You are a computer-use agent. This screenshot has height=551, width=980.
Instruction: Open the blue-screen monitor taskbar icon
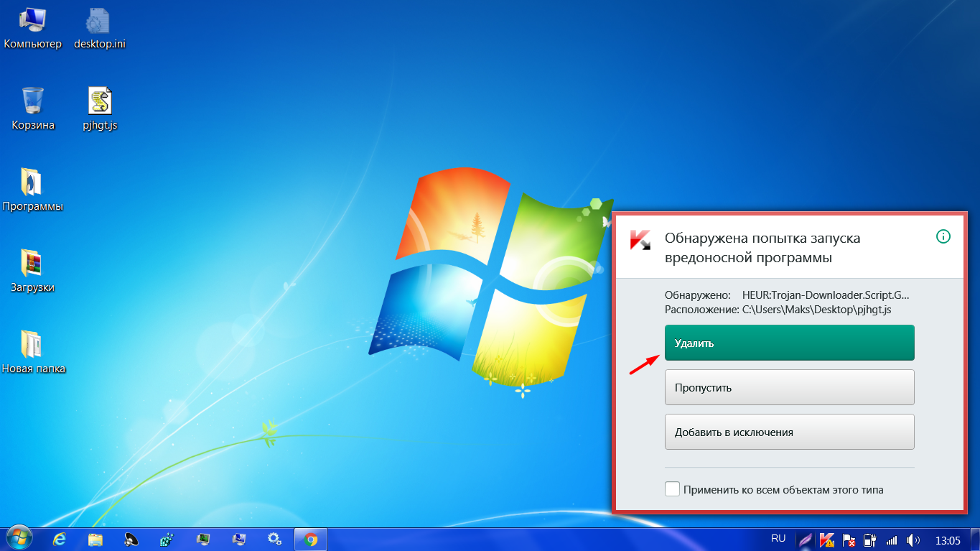click(x=239, y=539)
